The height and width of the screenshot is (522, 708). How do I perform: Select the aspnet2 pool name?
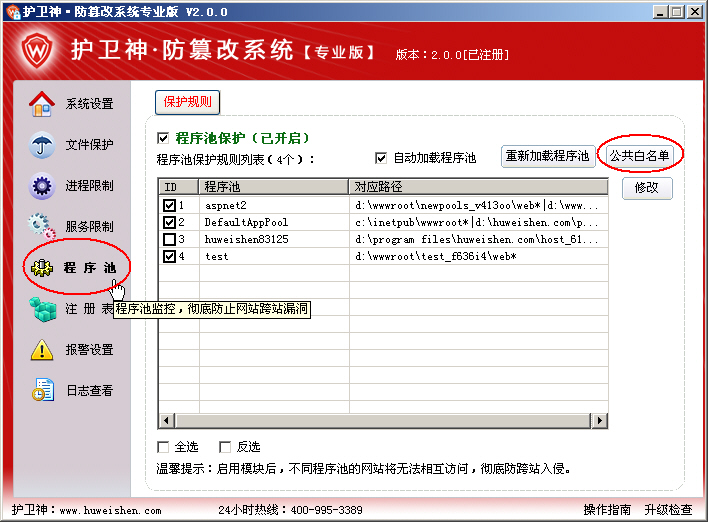[225, 205]
